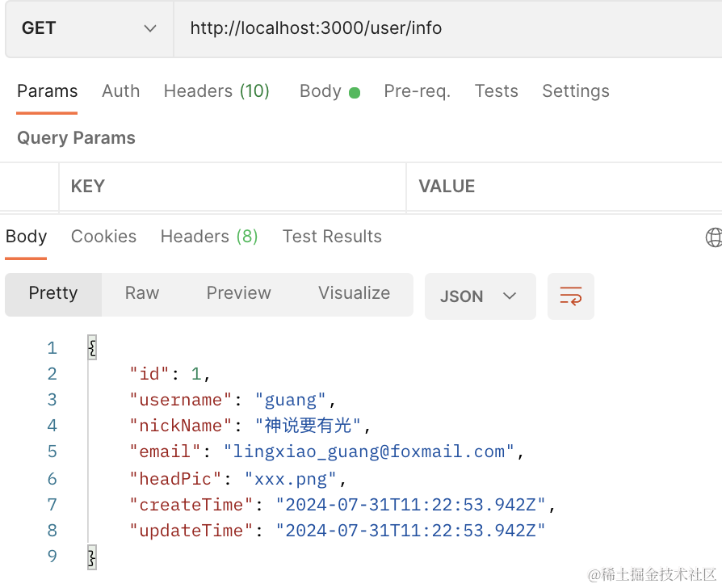This screenshot has height=588, width=722.
Task: Select the Pretty view mode
Action: (x=53, y=293)
